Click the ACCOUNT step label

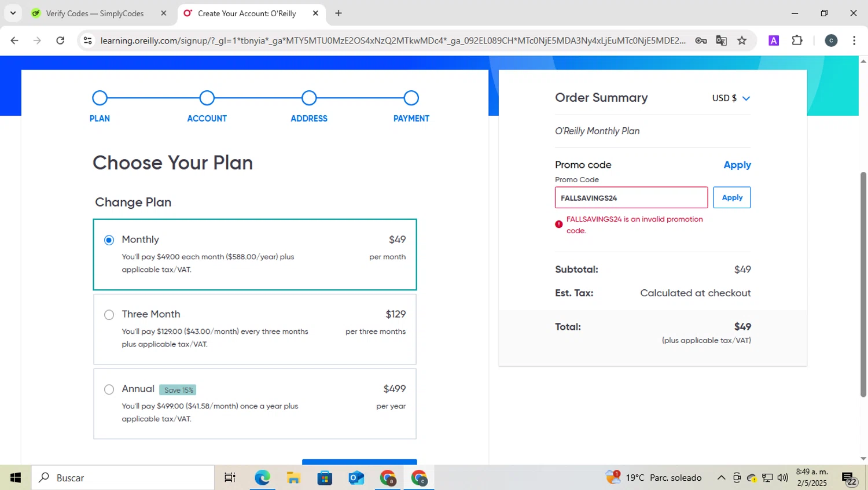pyautogui.click(x=207, y=119)
